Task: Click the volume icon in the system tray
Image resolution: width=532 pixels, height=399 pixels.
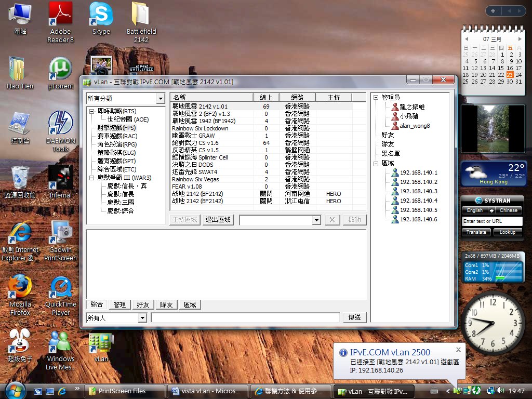Action: (x=500, y=391)
